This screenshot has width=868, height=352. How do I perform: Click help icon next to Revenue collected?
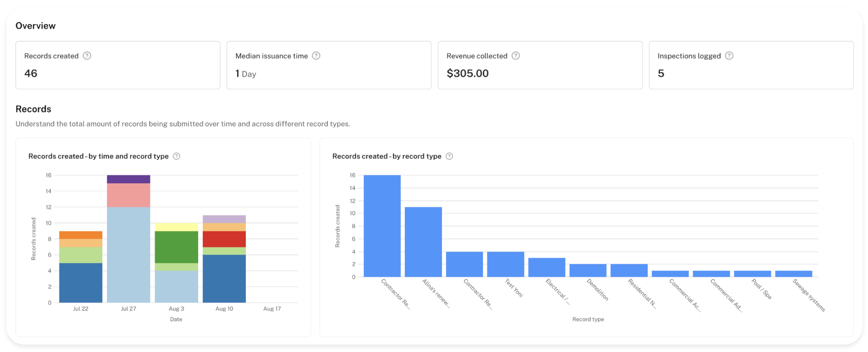(x=516, y=56)
